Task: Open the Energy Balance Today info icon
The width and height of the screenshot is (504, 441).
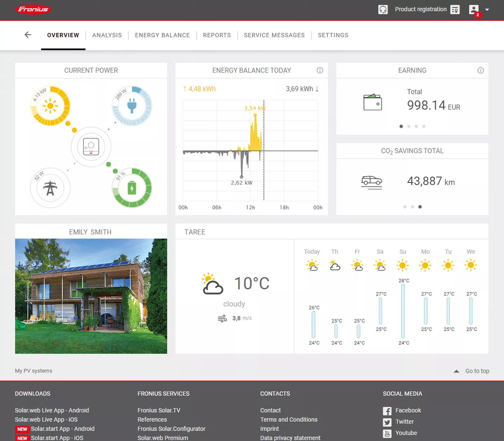Action: 320,70
